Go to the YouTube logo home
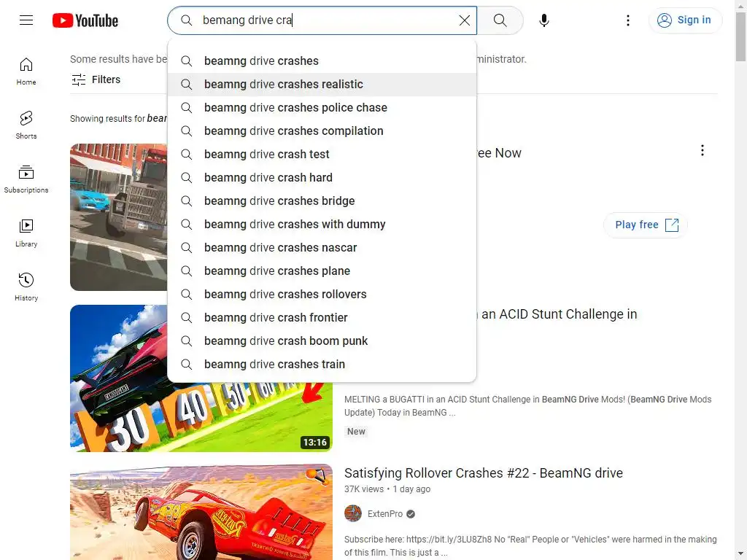747x560 pixels. point(85,20)
